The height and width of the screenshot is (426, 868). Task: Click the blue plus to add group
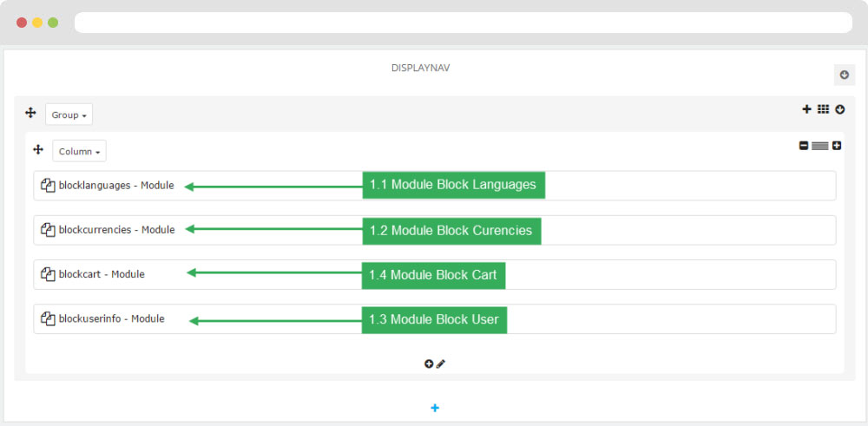(x=435, y=408)
